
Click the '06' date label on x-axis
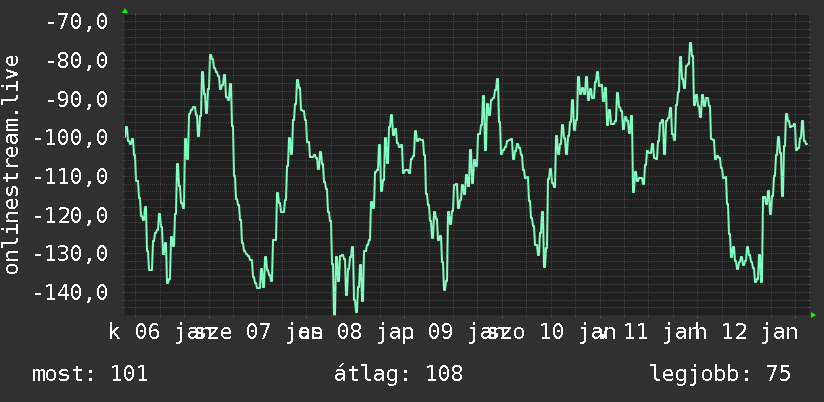click(148, 332)
